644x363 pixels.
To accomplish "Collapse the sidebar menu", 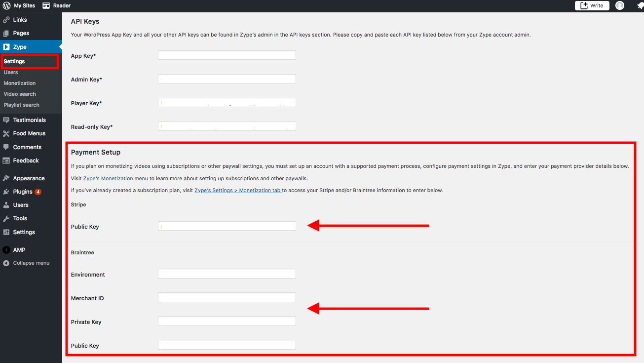I will 31,263.
